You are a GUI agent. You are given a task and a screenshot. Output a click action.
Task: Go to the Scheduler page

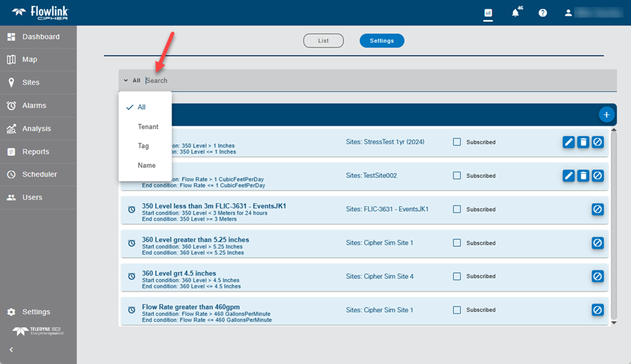[39, 174]
